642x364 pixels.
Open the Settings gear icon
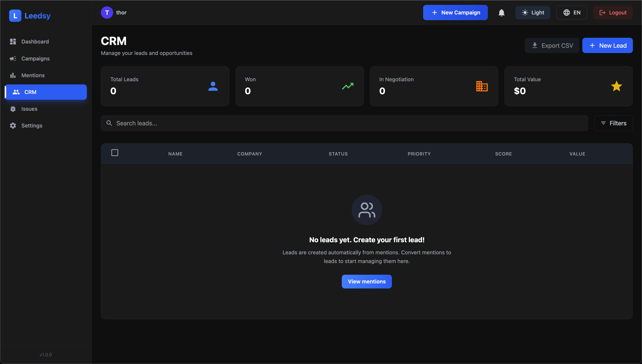click(x=13, y=126)
